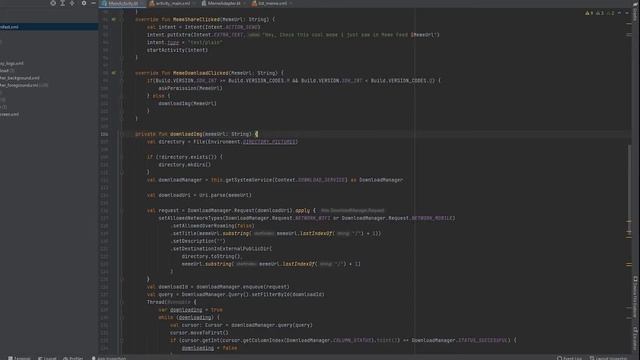Collapse the downloadImg function fold
Screen dimensions: 640x360
pos(122,134)
